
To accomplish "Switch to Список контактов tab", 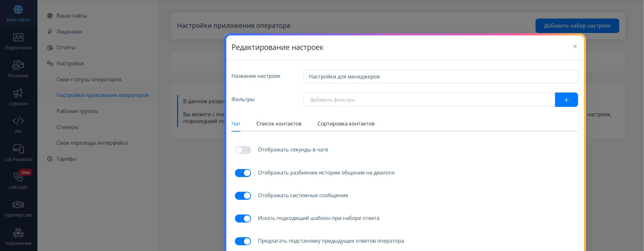I will click(x=279, y=124).
